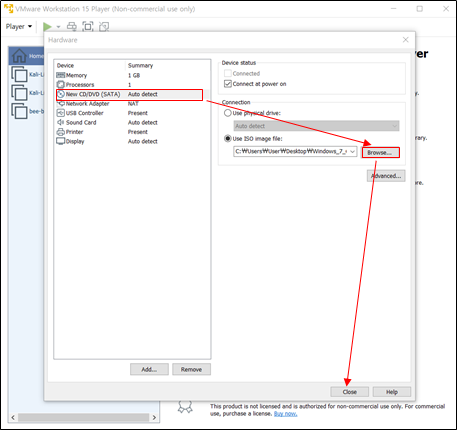Screen dimensions: 457x430
Task: Click the Auto detect summary for Sound Card
Action: tap(143, 122)
